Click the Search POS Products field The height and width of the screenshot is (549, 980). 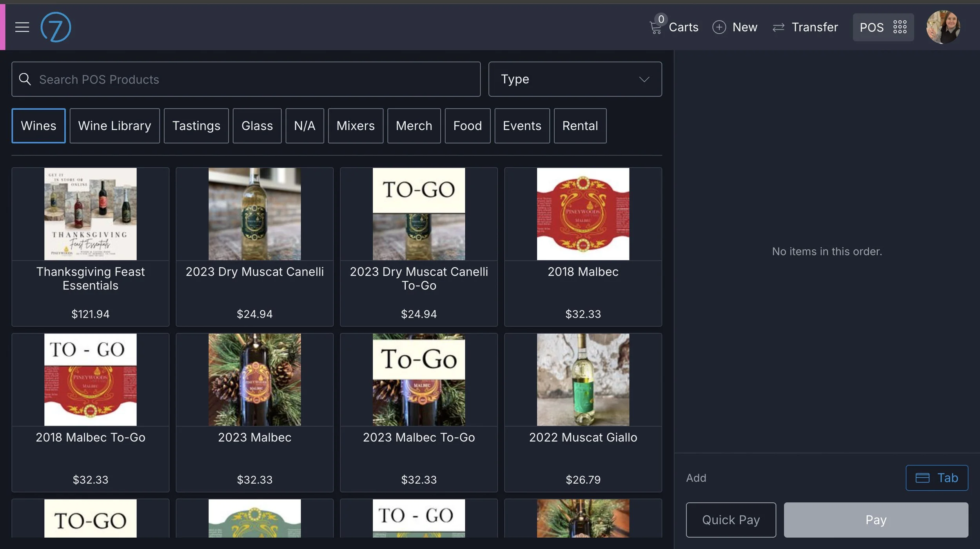point(157,79)
